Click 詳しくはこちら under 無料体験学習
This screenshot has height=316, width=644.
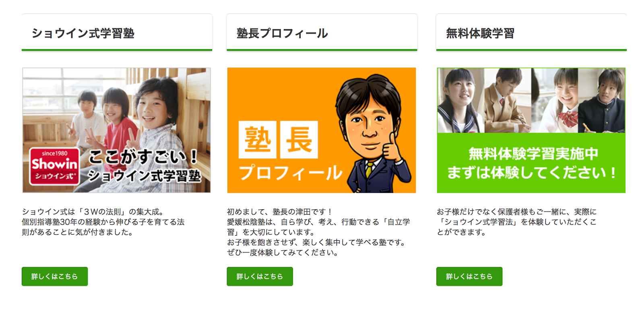(469, 277)
